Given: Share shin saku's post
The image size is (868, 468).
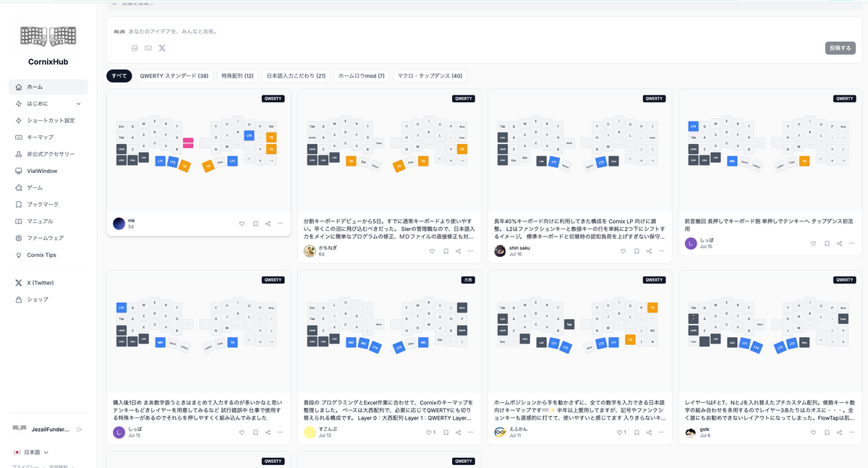Looking at the screenshot, I should (x=650, y=251).
